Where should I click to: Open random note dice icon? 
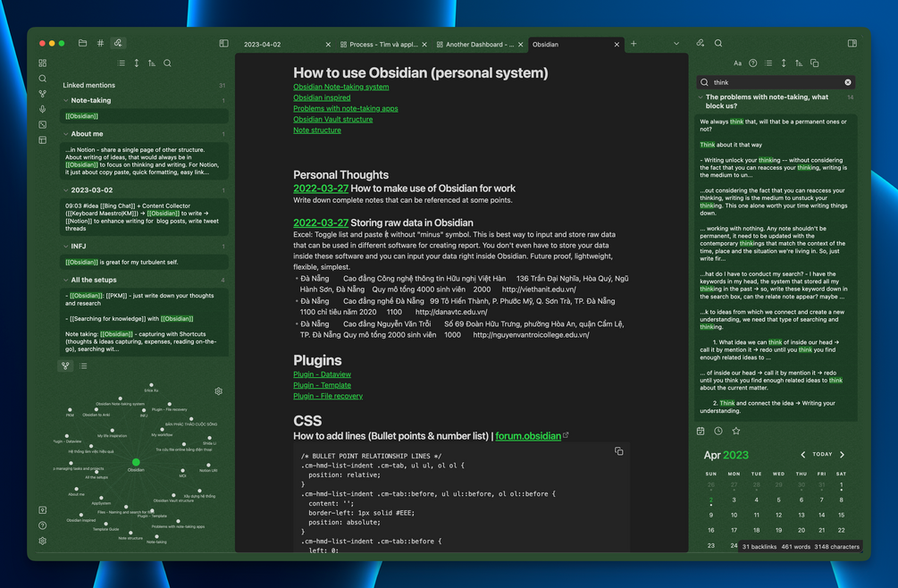[x=42, y=125]
